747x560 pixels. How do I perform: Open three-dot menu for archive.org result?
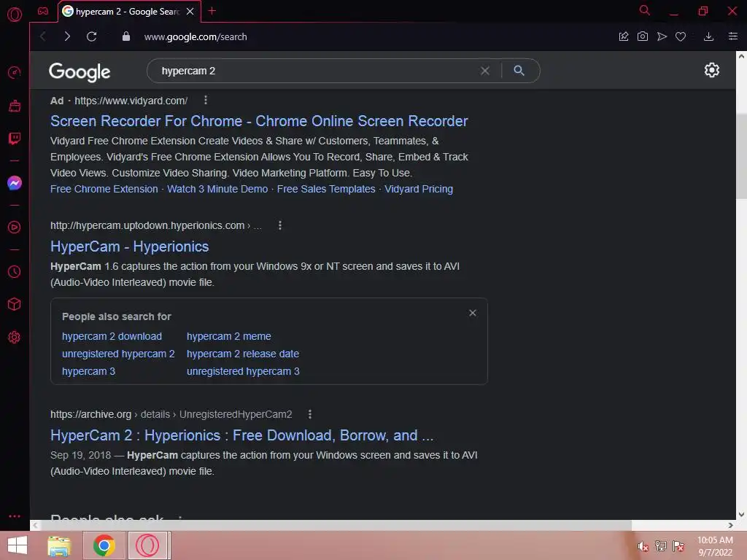click(x=309, y=414)
